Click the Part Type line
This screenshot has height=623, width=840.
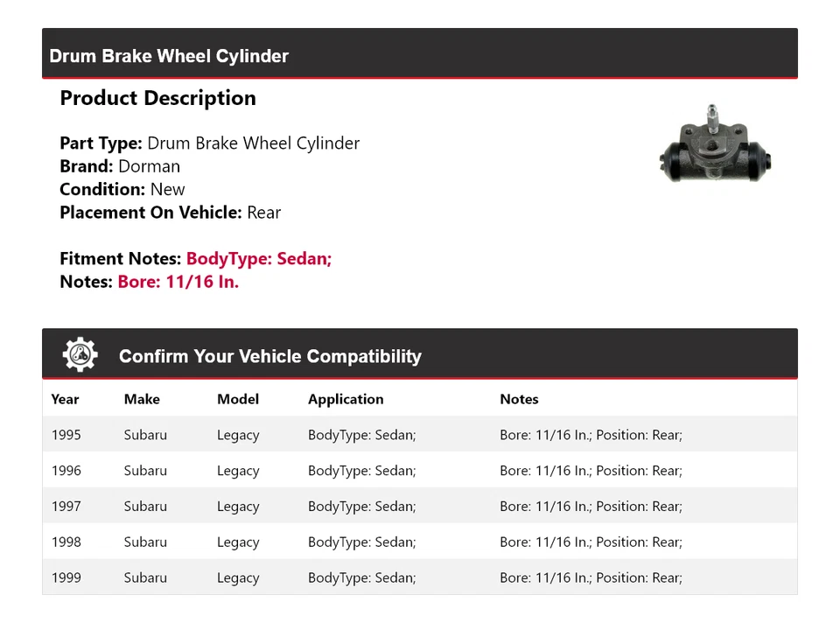coord(209,143)
